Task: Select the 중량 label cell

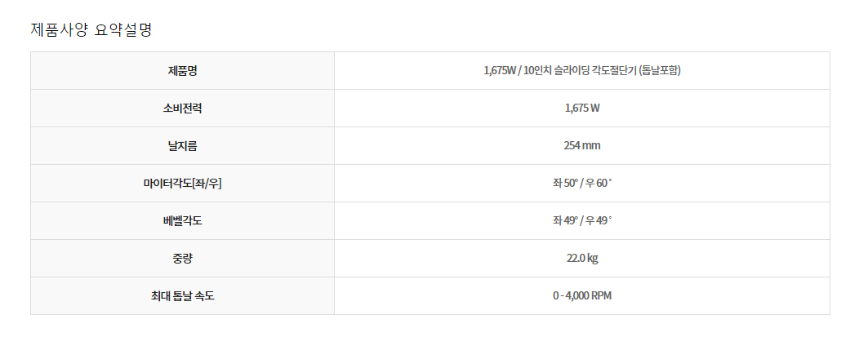Action: pyautogui.click(x=182, y=259)
